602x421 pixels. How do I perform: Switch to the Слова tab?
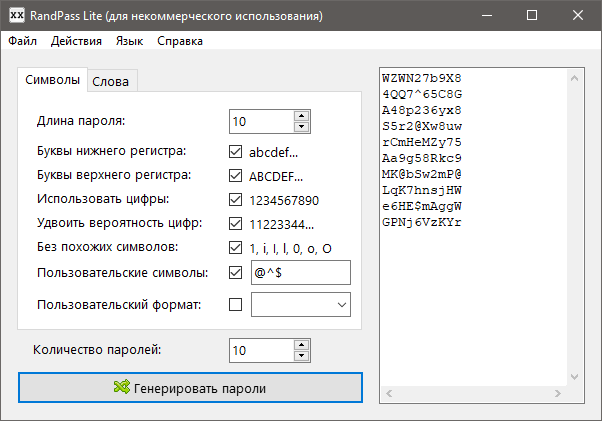pyautogui.click(x=111, y=81)
